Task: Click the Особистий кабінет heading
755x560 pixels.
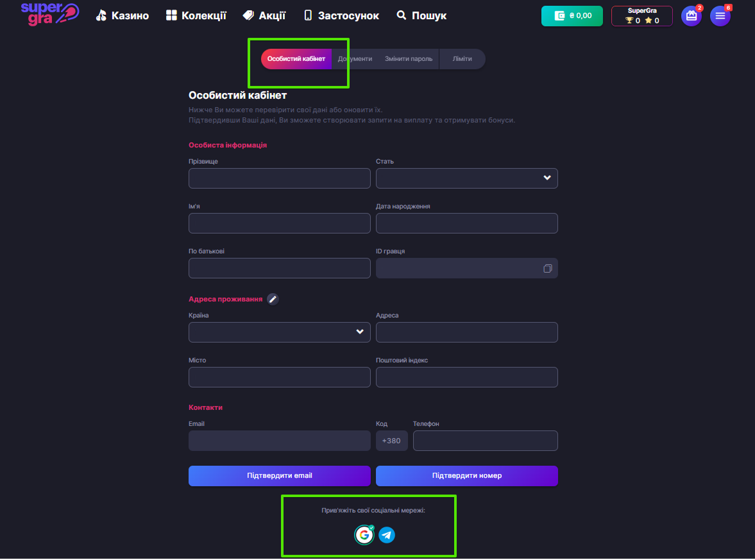Action: (237, 96)
